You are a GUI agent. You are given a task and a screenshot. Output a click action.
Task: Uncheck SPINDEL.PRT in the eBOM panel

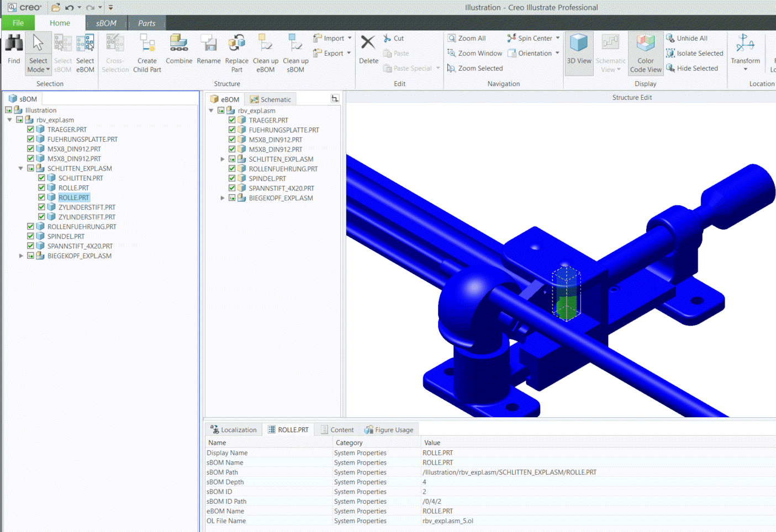[232, 178]
